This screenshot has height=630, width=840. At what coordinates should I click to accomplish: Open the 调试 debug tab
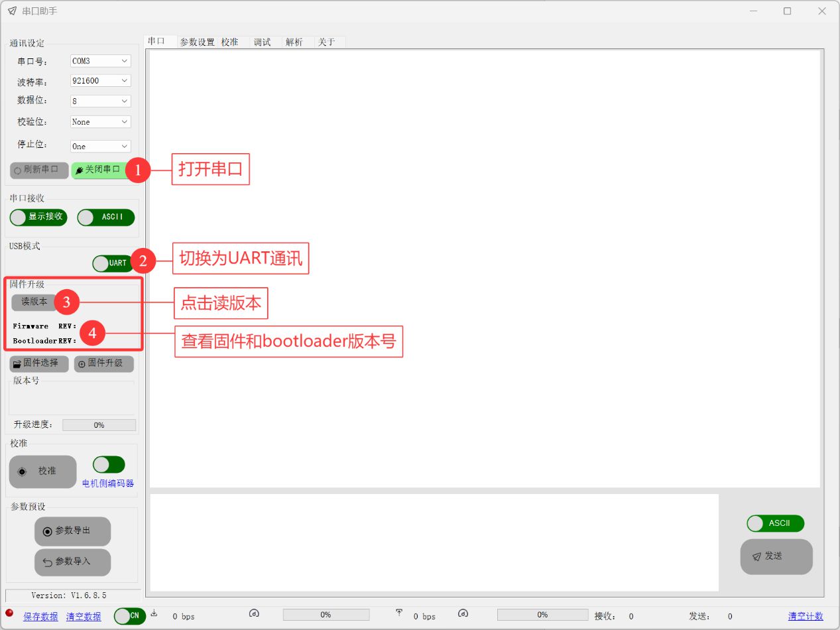[263, 42]
